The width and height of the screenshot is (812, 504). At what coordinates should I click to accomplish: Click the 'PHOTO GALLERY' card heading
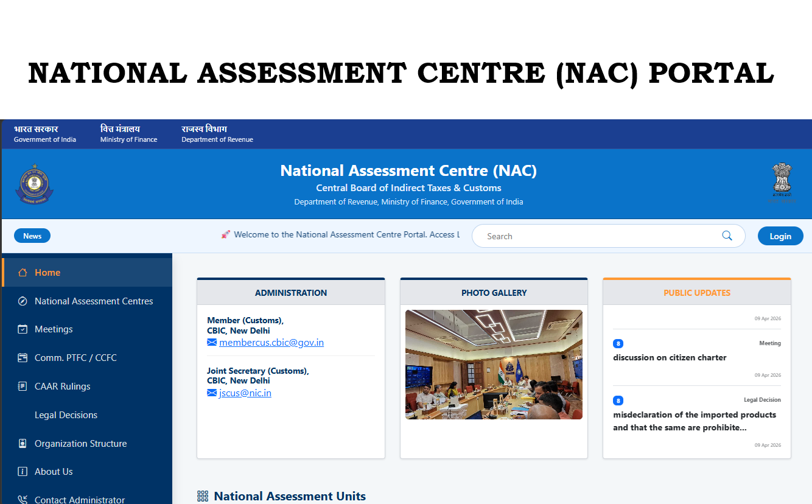click(494, 293)
